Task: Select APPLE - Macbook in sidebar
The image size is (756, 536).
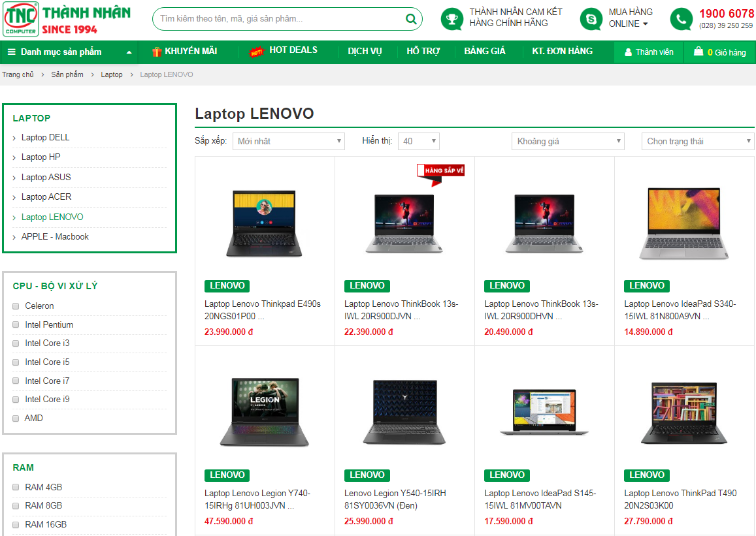Action: click(x=55, y=237)
